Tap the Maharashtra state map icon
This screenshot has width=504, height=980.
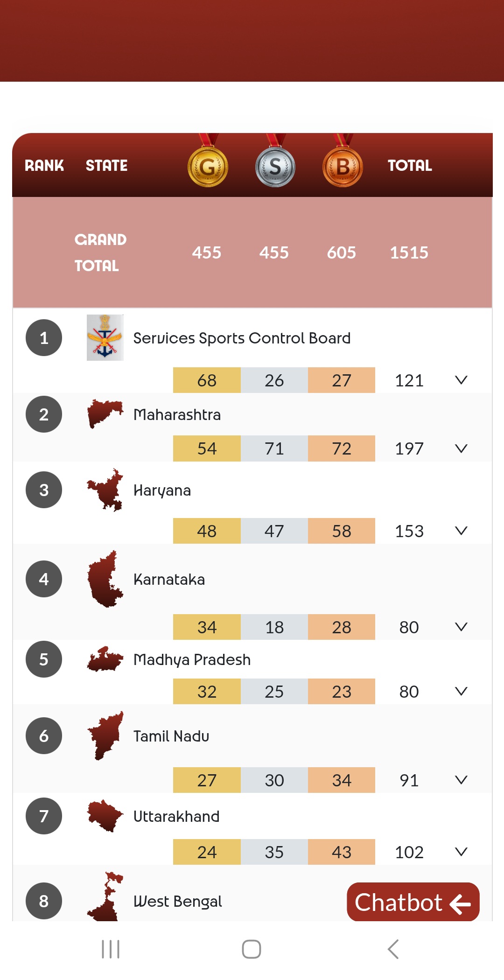tap(105, 413)
